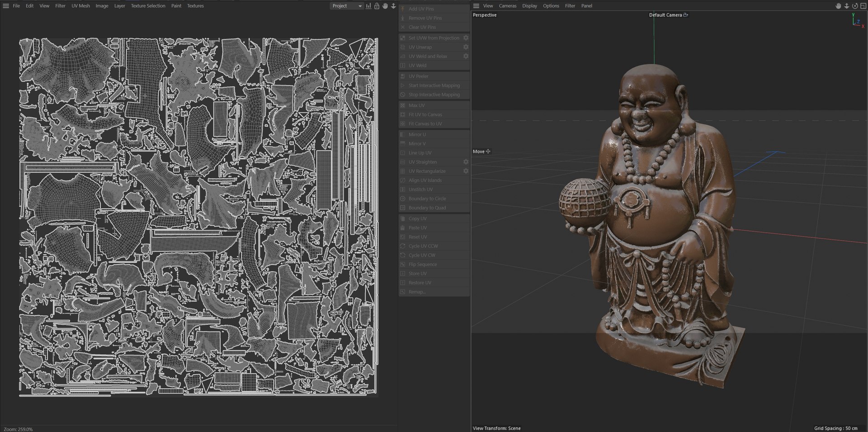Click the Add UV Pins command

click(434, 9)
